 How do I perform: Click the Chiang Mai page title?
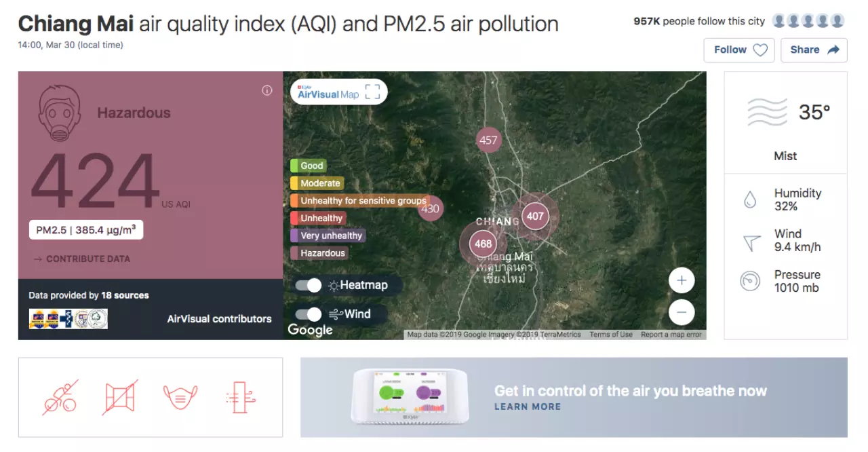(288, 24)
